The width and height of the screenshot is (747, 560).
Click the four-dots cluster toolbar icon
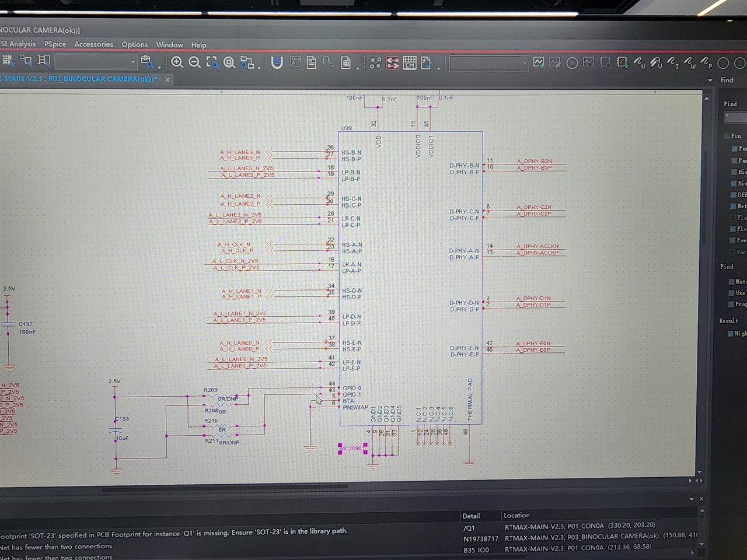pyautogui.click(x=375, y=62)
